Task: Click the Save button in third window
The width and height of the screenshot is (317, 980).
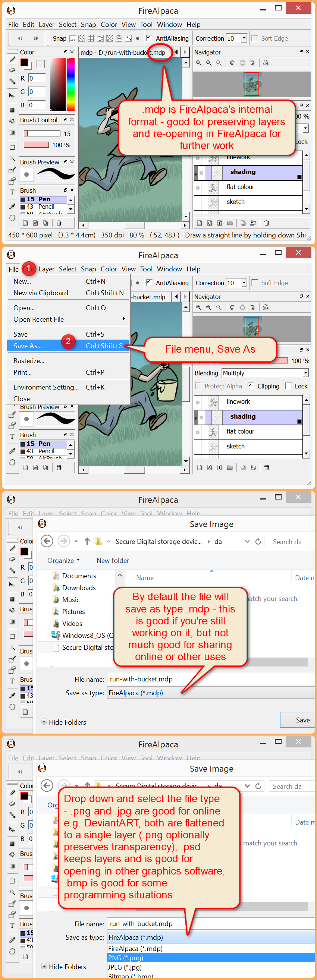Action: [298, 720]
